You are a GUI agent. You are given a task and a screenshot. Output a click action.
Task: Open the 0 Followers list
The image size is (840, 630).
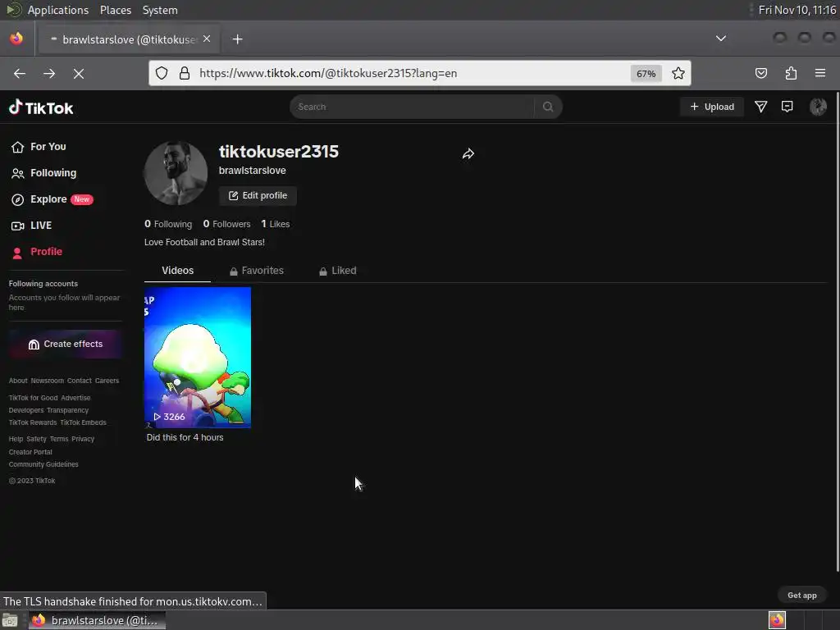point(226,224)
